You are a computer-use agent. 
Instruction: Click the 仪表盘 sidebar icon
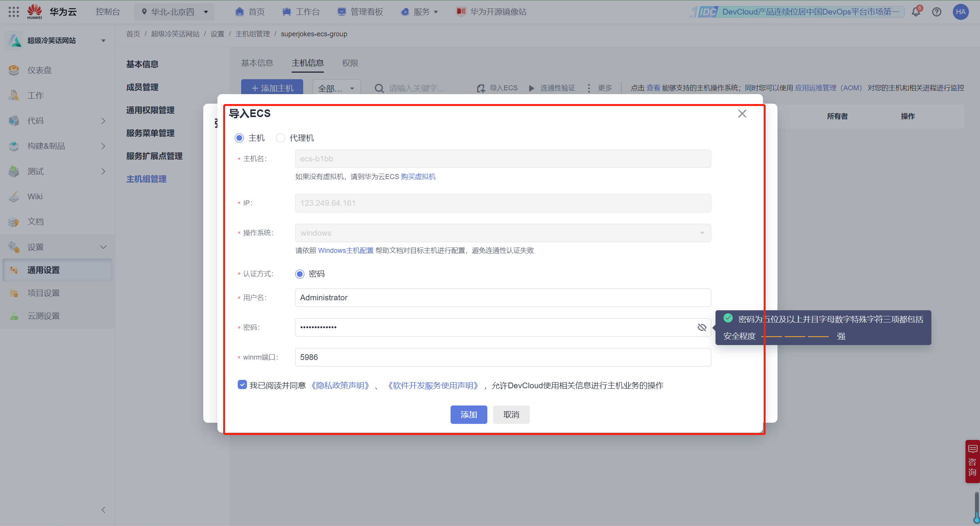(14, 70)
